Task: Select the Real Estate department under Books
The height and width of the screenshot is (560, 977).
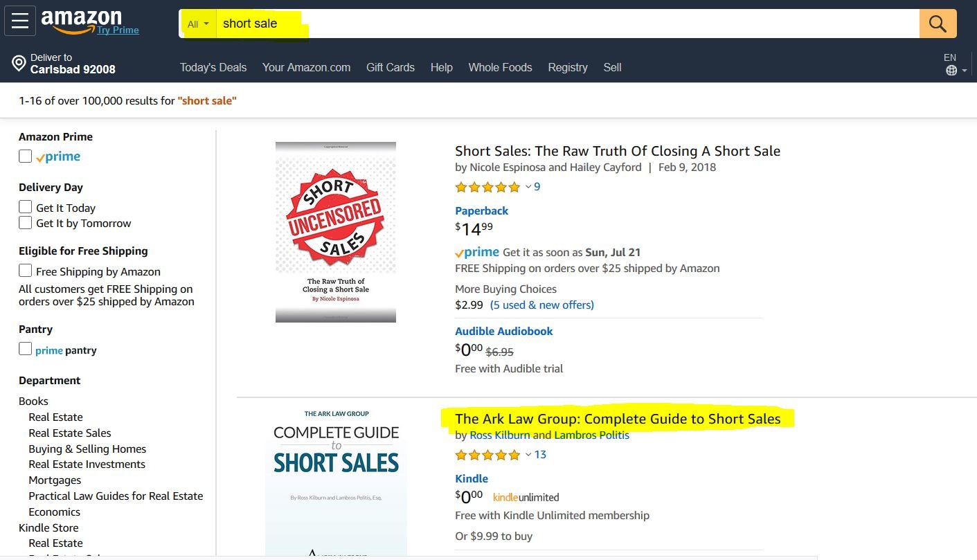Action: [x=55, y=417]
